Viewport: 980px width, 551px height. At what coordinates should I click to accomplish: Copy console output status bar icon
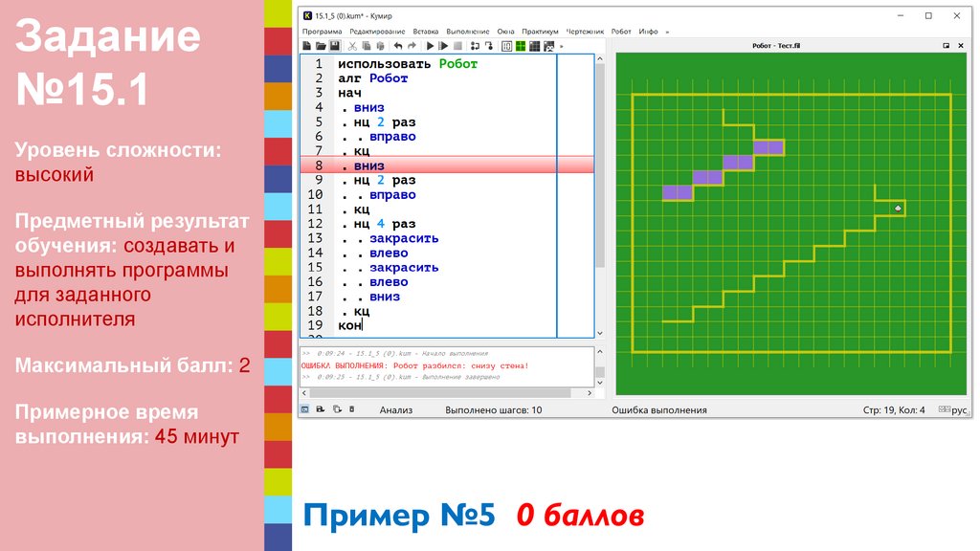pos(337,409)
